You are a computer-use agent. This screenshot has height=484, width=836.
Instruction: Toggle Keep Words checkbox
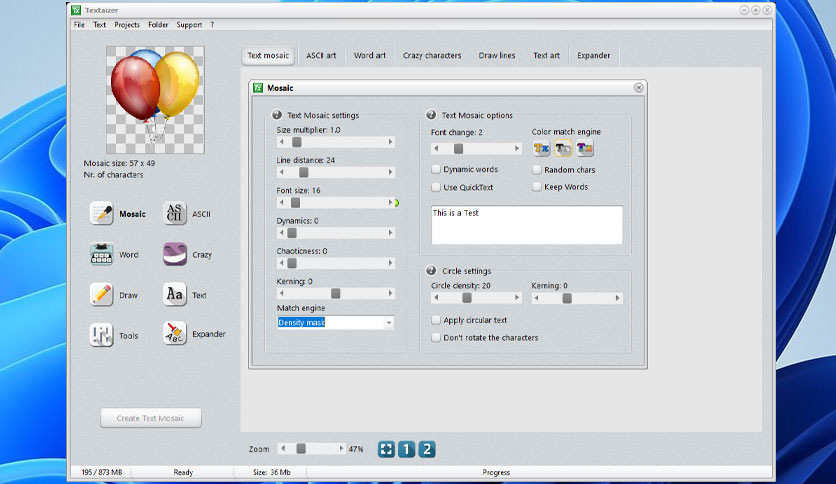pos(536,187)
